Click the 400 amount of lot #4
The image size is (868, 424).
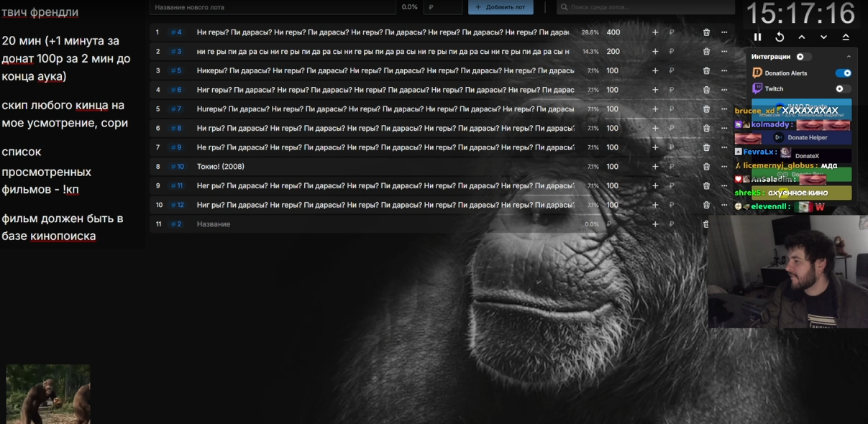coord(613,32)
